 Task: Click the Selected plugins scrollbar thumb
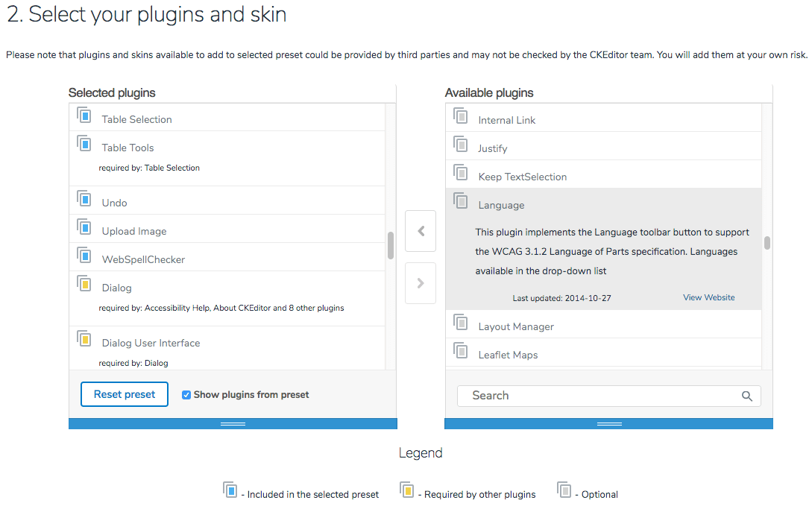(x=391, y=245)
